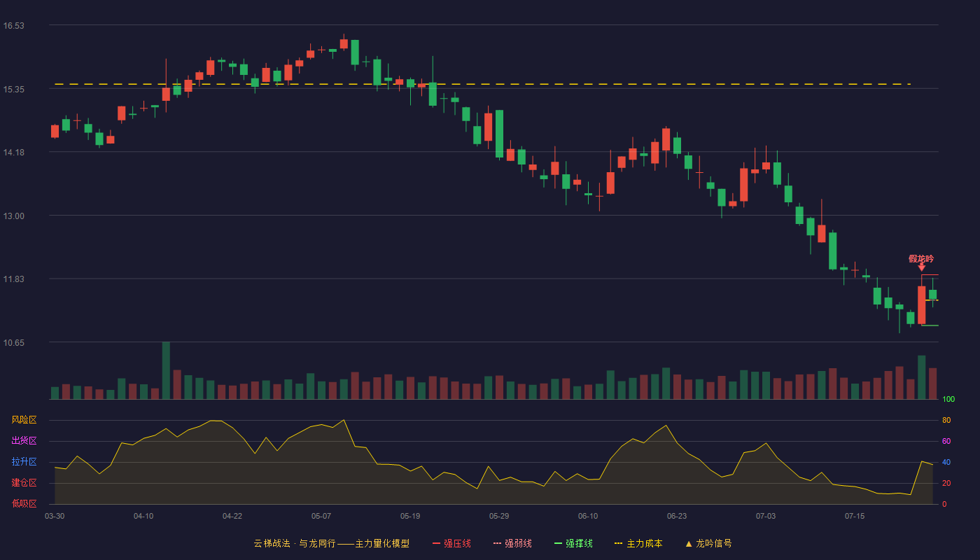The width and height of the screenshot is (980, 560).
Task: Click the 15.35 price axis label
Action: coord(13,90)
